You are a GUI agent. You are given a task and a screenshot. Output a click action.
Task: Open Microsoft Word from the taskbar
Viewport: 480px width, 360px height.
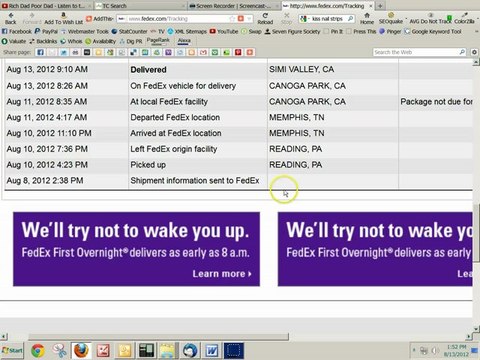pyautogui.click(x=212, y=350)
